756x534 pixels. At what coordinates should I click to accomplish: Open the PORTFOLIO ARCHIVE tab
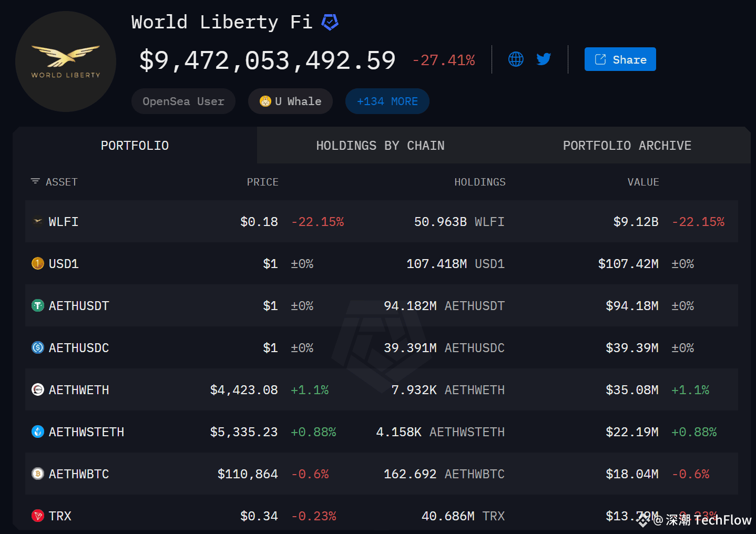627,146
